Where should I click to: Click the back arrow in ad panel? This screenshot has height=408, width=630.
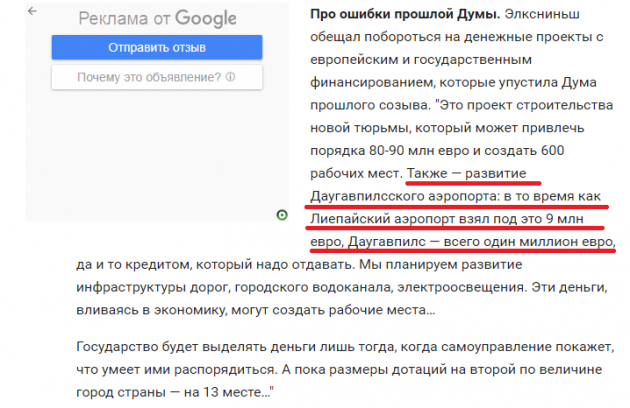pyautogui.click(x=33, y=11)
